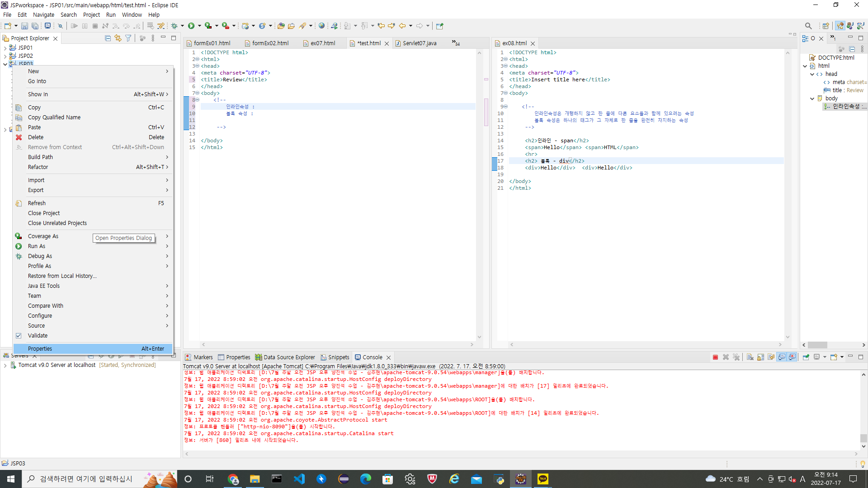Click the Clear Console icon
Image resolution: width=868 pixels, height=488 pixels.
750,357
